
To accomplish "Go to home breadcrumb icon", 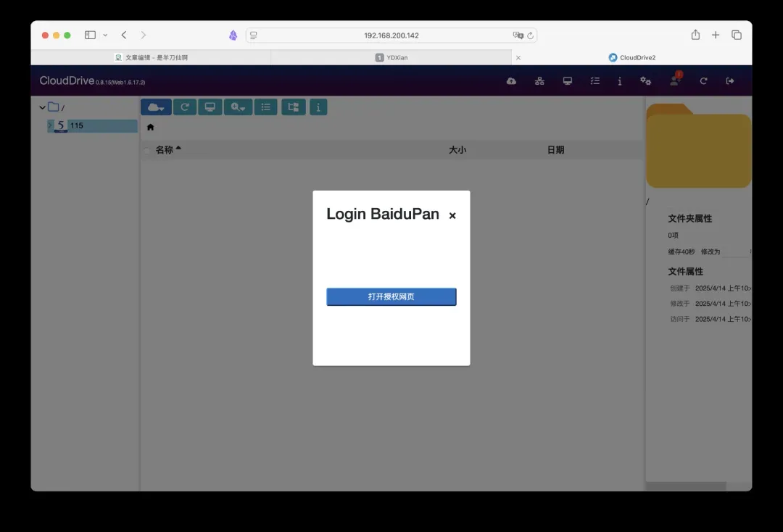I will point(150,128).
